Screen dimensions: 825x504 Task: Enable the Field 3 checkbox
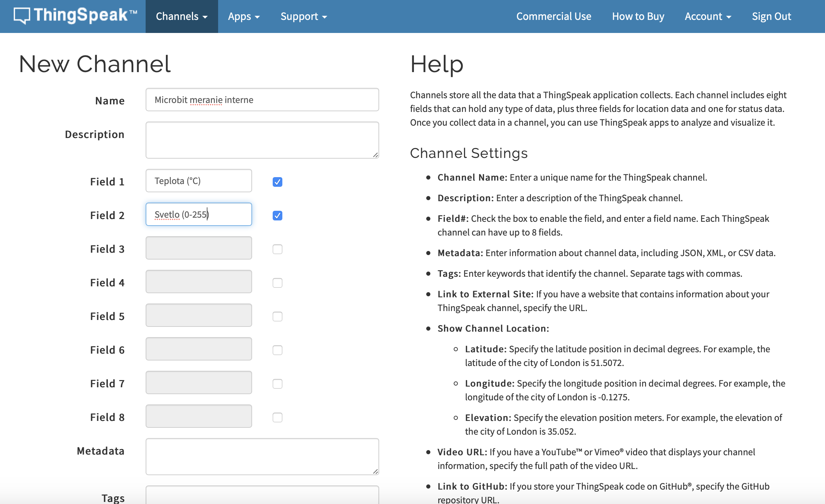[x=277, y=249]
